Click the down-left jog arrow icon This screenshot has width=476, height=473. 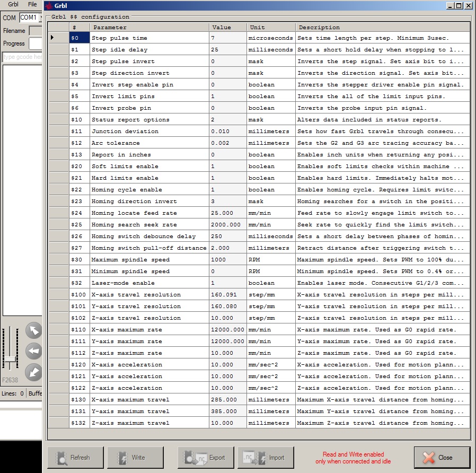point(34,372)
